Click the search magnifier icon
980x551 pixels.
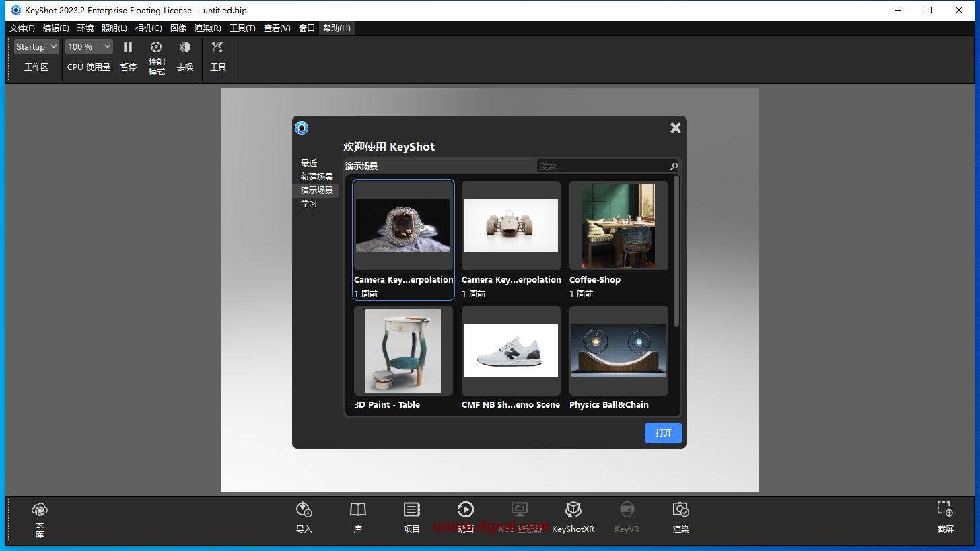tap(674, 166)
